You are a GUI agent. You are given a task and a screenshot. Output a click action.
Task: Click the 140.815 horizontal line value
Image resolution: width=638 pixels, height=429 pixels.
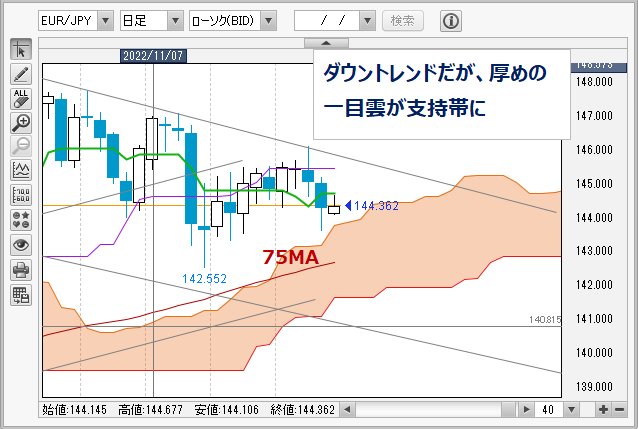(x=545, y=320)
